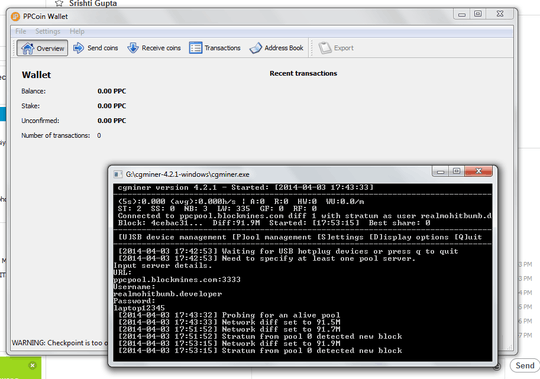
Task: Star the Srishti Gupta contact
Action: [x=59, y=3]
